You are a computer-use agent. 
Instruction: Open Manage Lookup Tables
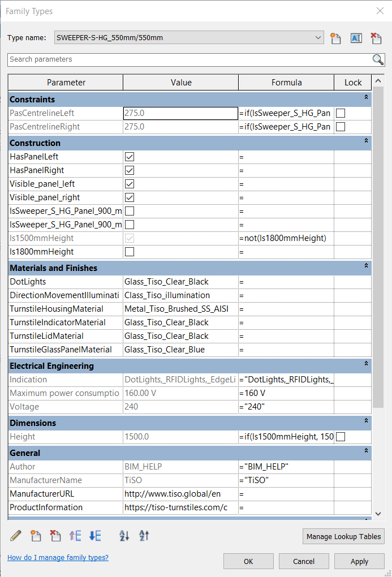coord(343,536)
